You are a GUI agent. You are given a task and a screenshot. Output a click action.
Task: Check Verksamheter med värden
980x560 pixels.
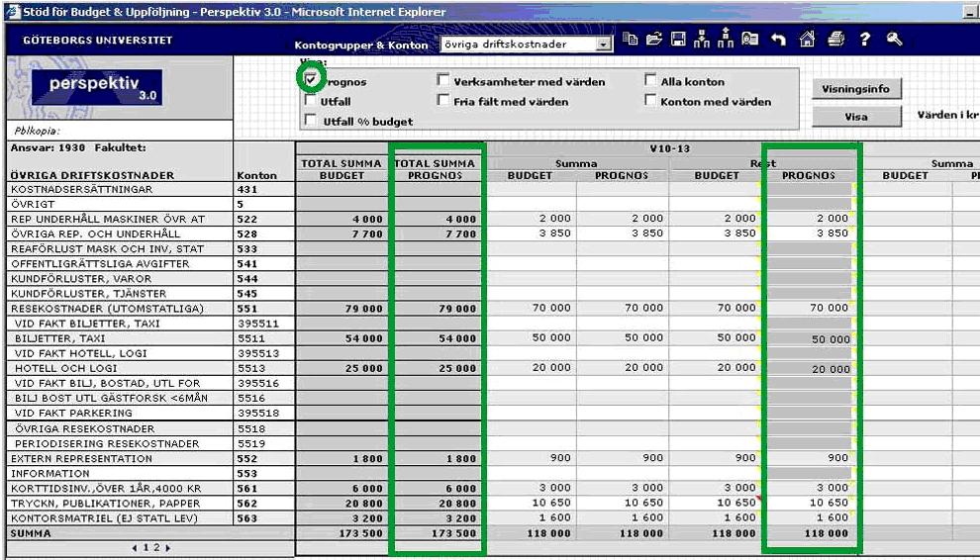click(443, 80)
